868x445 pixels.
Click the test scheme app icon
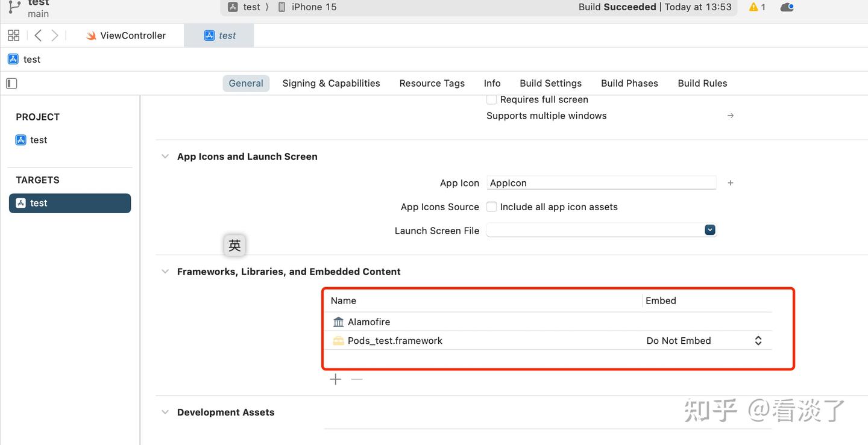point(233,7)
